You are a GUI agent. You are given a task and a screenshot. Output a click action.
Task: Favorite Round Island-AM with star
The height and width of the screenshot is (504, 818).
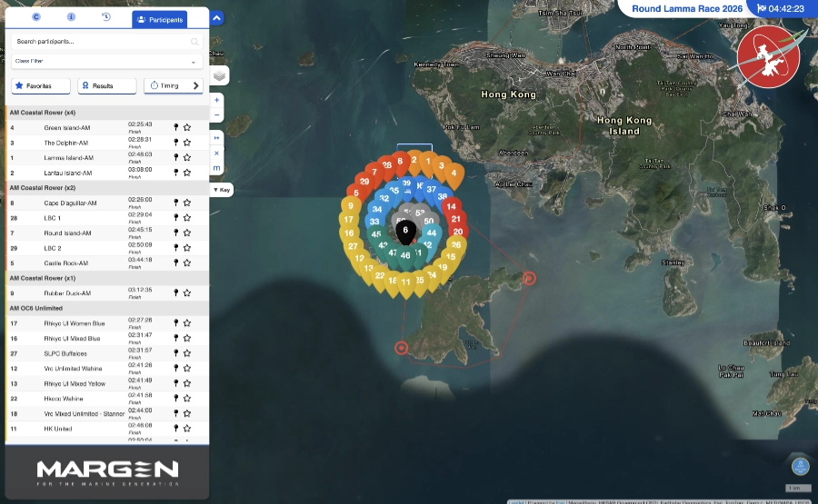(x=187, y=233)
